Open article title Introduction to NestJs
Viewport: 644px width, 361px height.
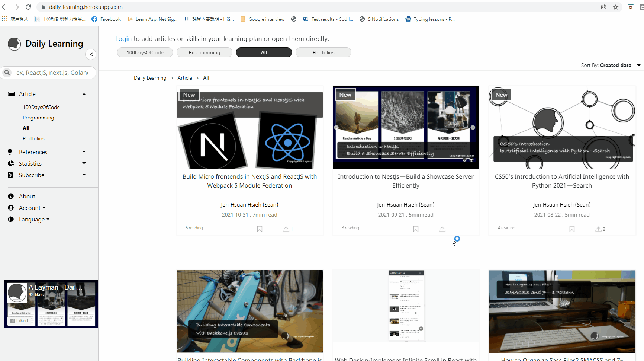(x=406, y=181)
